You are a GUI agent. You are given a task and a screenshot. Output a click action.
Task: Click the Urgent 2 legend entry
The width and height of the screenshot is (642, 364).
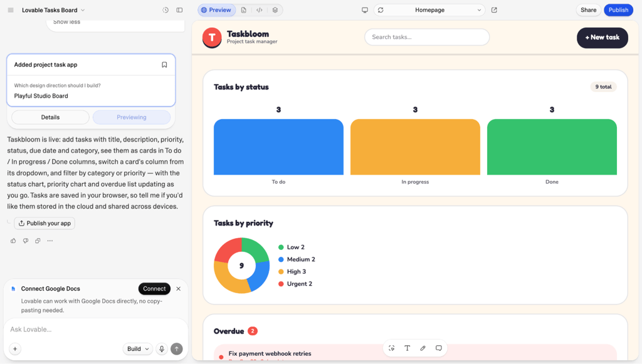pyautogui.click(x=295, y=284)
